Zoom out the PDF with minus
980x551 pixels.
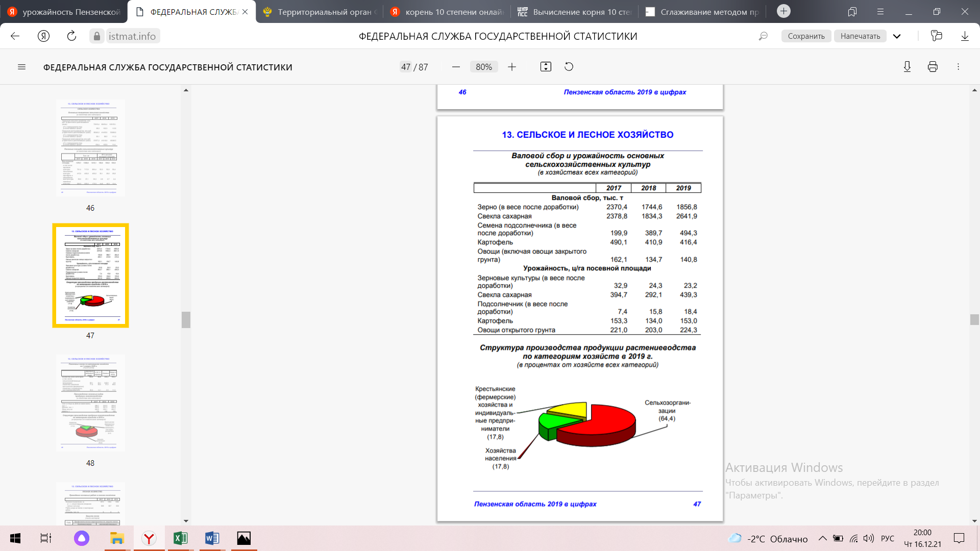tap(456, 67)
